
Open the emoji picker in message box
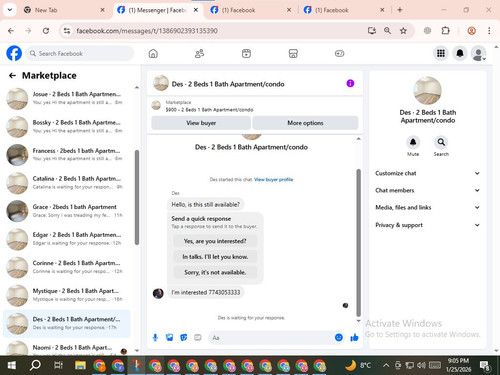[x=339, y=338]
